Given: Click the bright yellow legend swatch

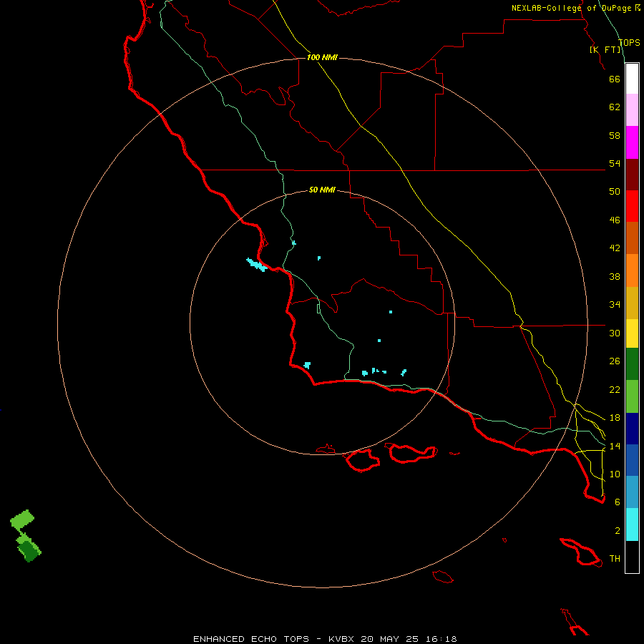Looking at the screenshot, I should coord(632,333).
